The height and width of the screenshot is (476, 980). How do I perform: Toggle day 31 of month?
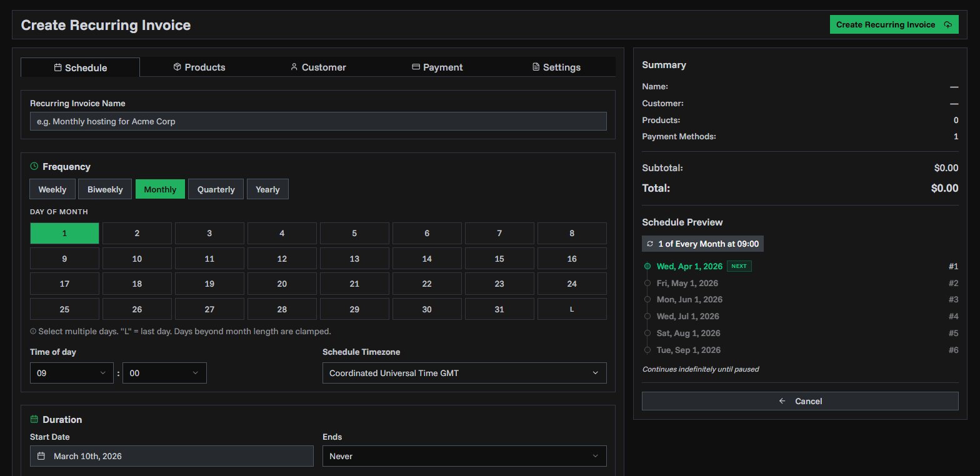tap(499, 309)
